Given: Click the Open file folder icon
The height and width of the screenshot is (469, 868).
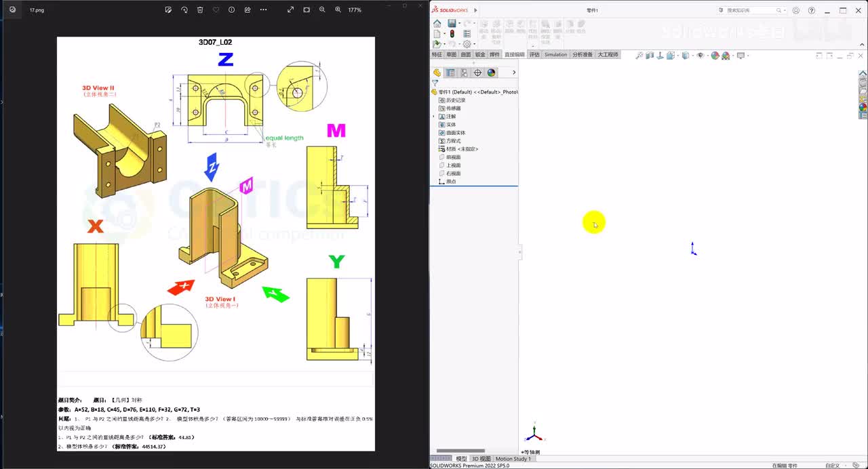Looking at the screenshot, I should [x=437, y=44].
